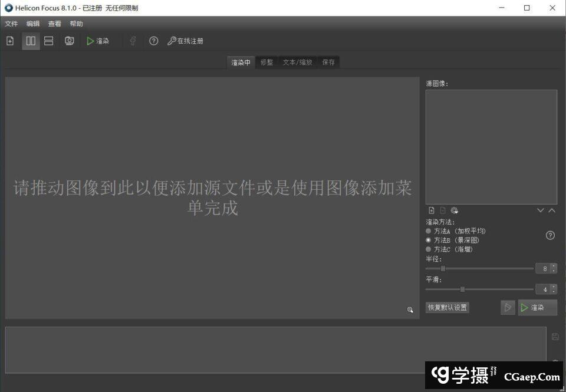
Task: Click the 恢复默认设置 button
Action: (x=447, y=307)
